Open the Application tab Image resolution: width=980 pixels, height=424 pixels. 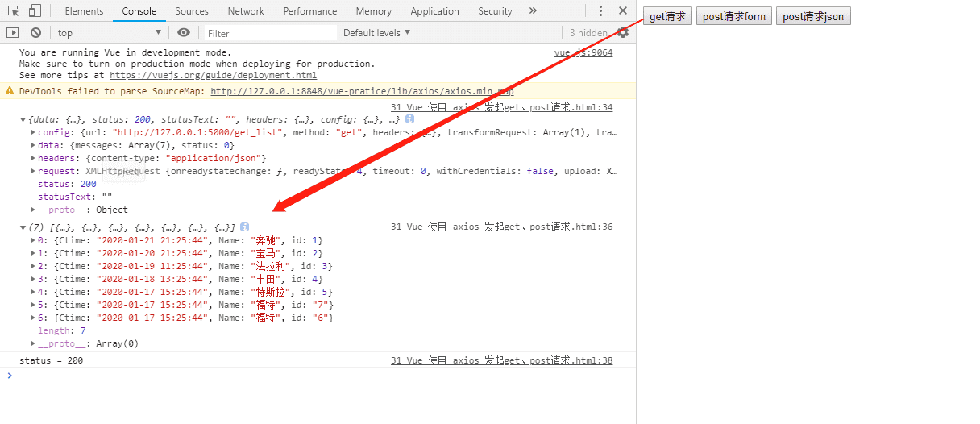434,11
